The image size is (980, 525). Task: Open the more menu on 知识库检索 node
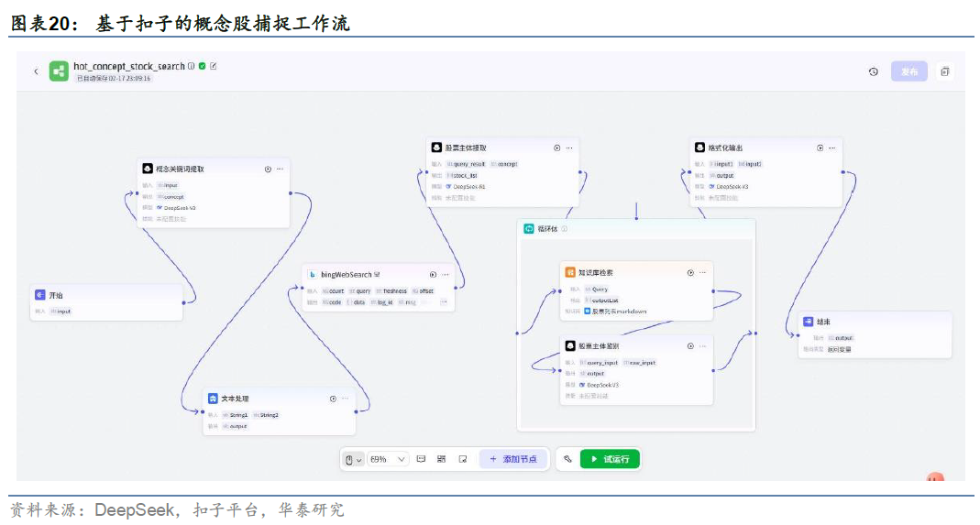(702, 273)
